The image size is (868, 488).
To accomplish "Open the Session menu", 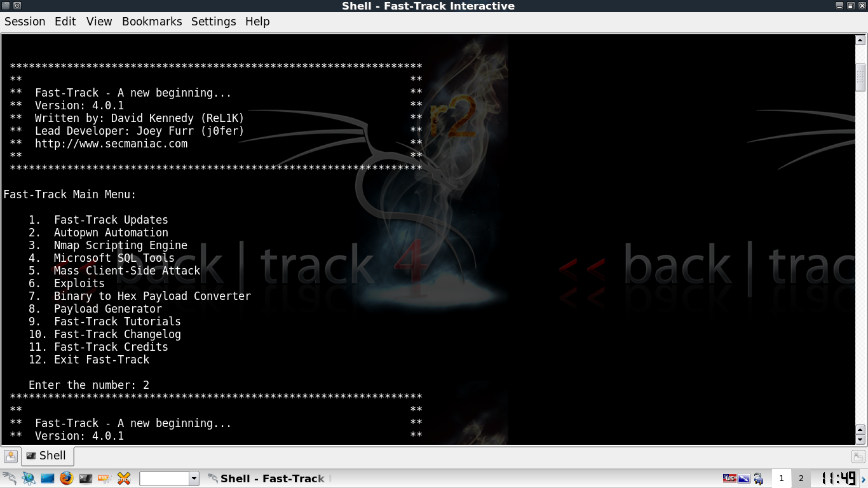I will point(25,22).
